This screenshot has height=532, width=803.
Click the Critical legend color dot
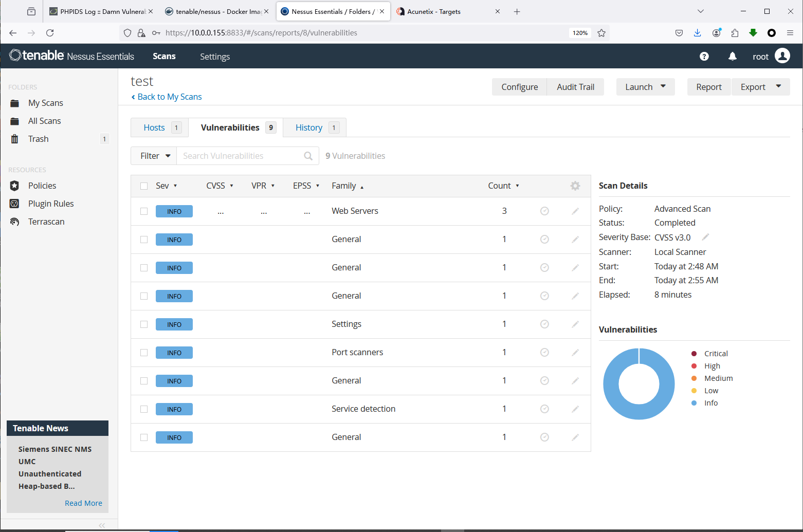[694, 354]
